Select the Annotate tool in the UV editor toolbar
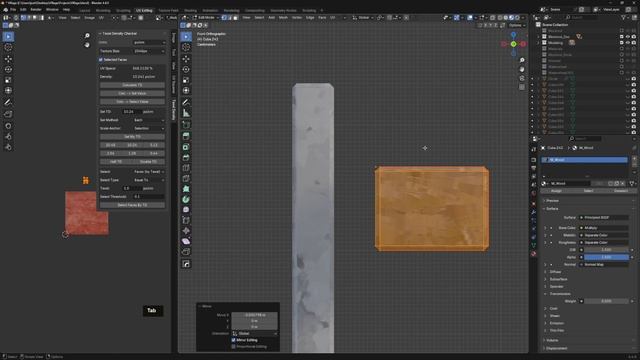640x360 pixels. 8,102
